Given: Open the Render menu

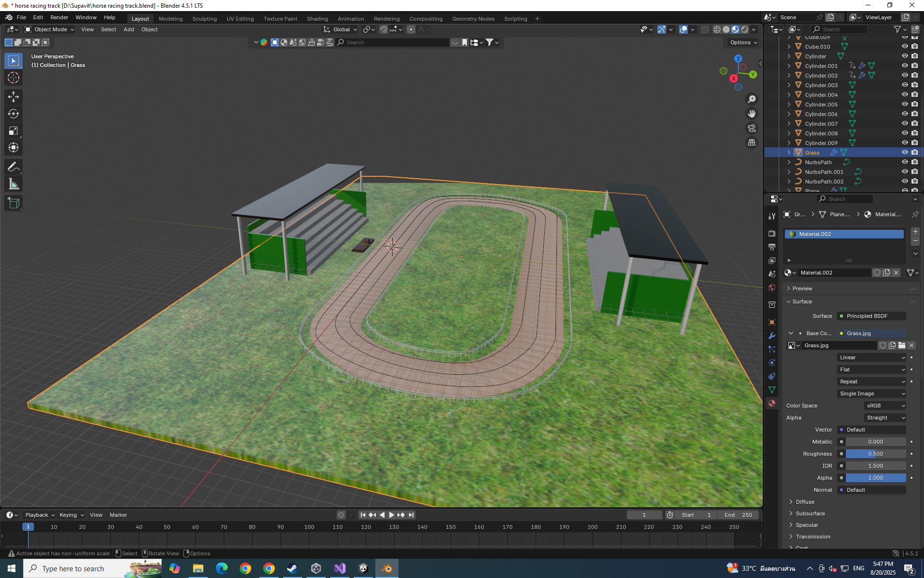Looking at the screenshot, I should click(59, 17).
